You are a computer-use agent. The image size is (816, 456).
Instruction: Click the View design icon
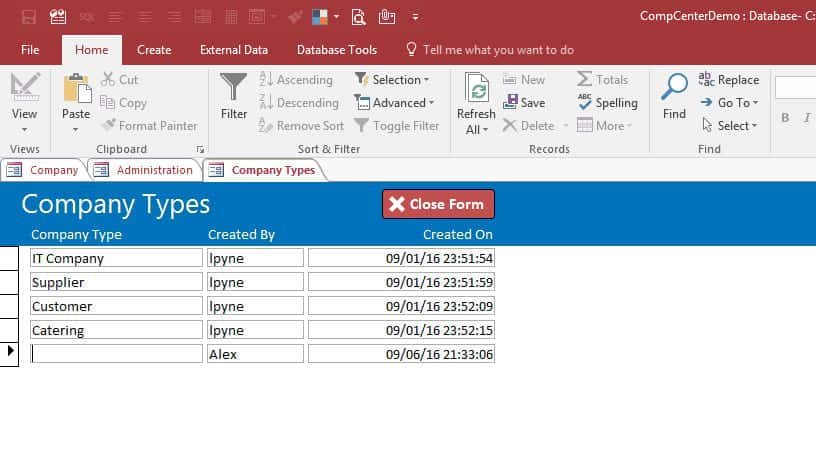tap(24, 86)
